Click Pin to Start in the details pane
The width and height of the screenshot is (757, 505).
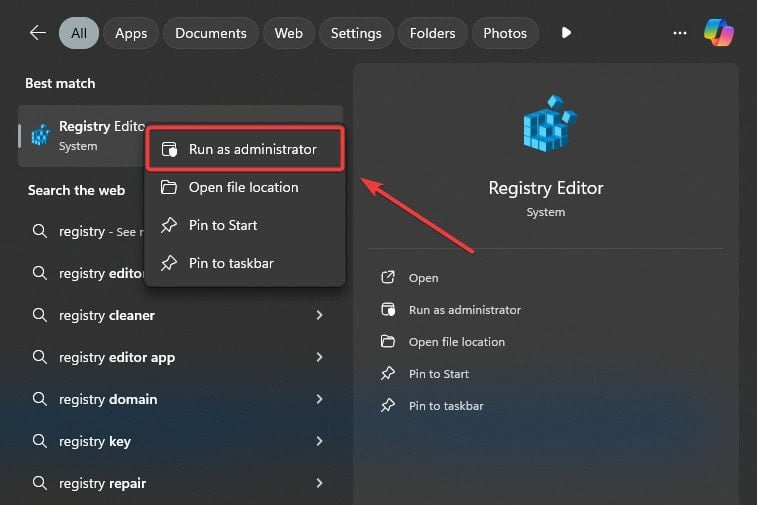[x=439, y=374]
